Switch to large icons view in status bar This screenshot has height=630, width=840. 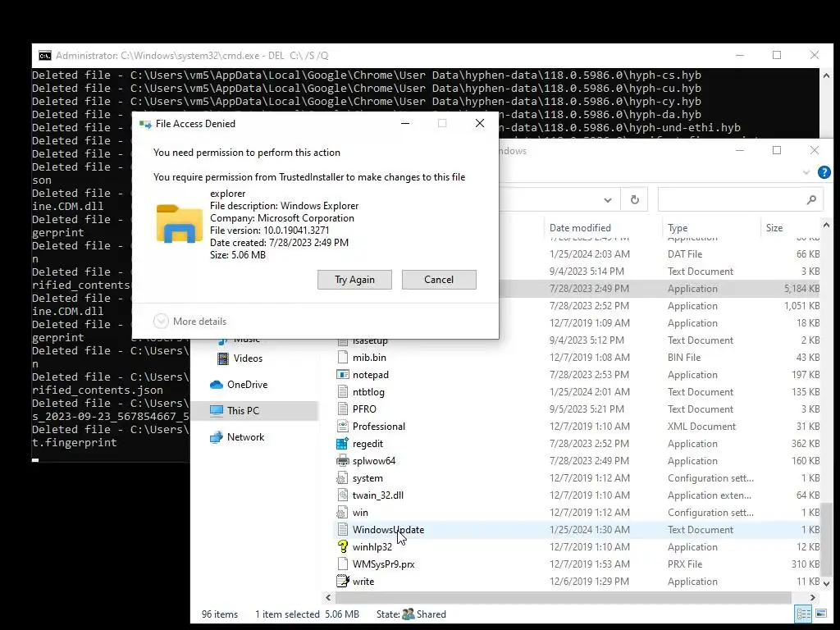(820, 614)
